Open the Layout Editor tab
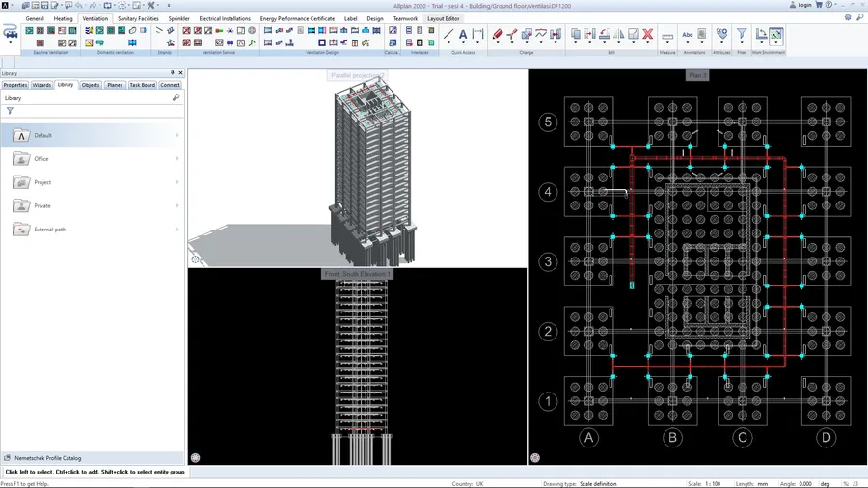This screenshot has width=868, height=488. point(444,18)
